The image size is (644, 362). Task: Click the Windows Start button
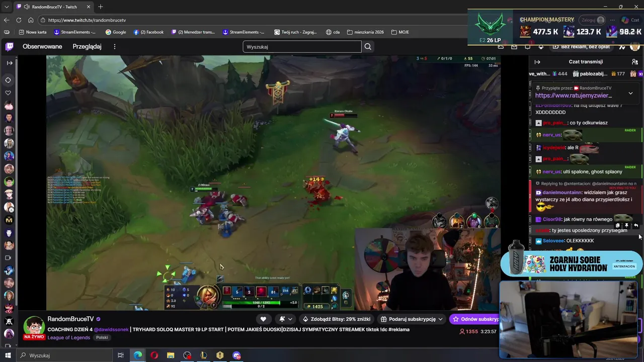point(8,355)
